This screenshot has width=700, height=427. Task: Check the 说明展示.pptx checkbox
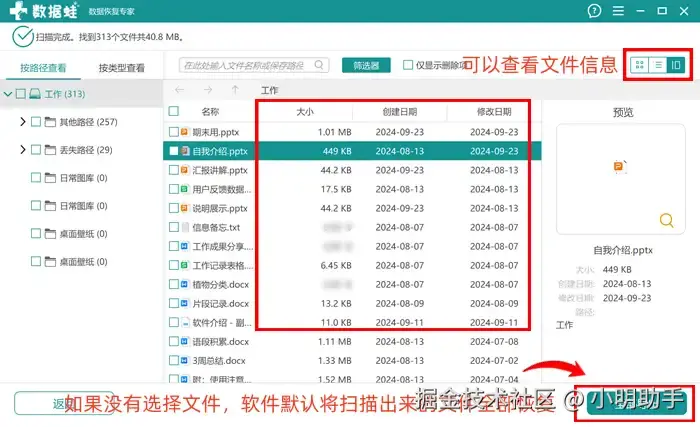174,209
